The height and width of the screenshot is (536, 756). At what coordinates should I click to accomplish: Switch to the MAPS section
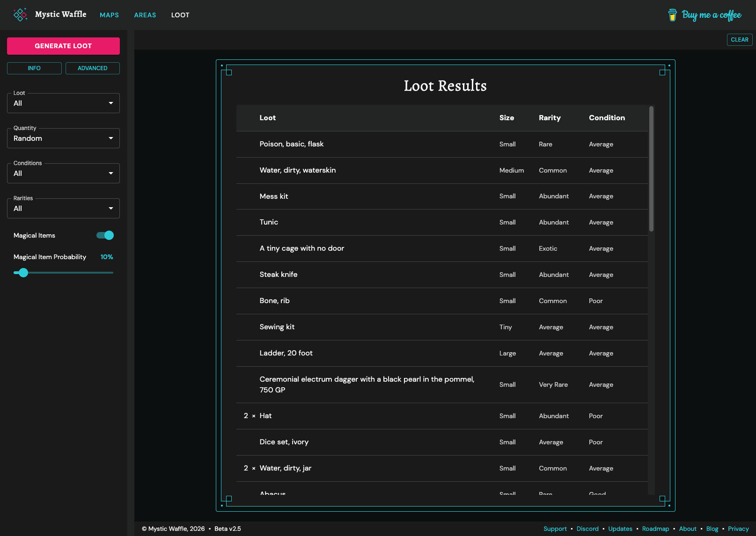(x=109, y=14)
